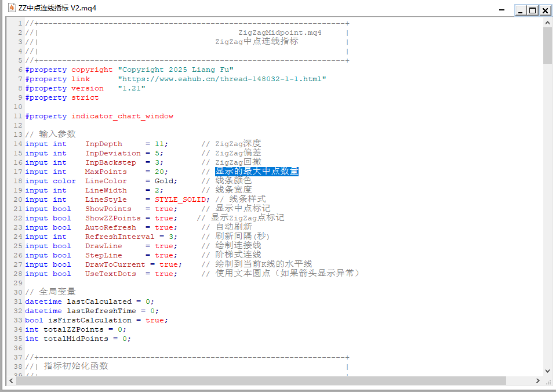This screenshot has width=556, height=392.
Task: Click the window title ZZ中点连线指标 V2.mq4
Action: point(57,8)
